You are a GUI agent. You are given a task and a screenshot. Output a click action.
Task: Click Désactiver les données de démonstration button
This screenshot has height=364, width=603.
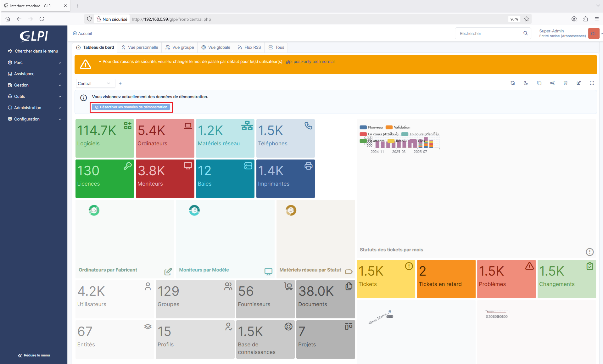click(x=131, y=107)
